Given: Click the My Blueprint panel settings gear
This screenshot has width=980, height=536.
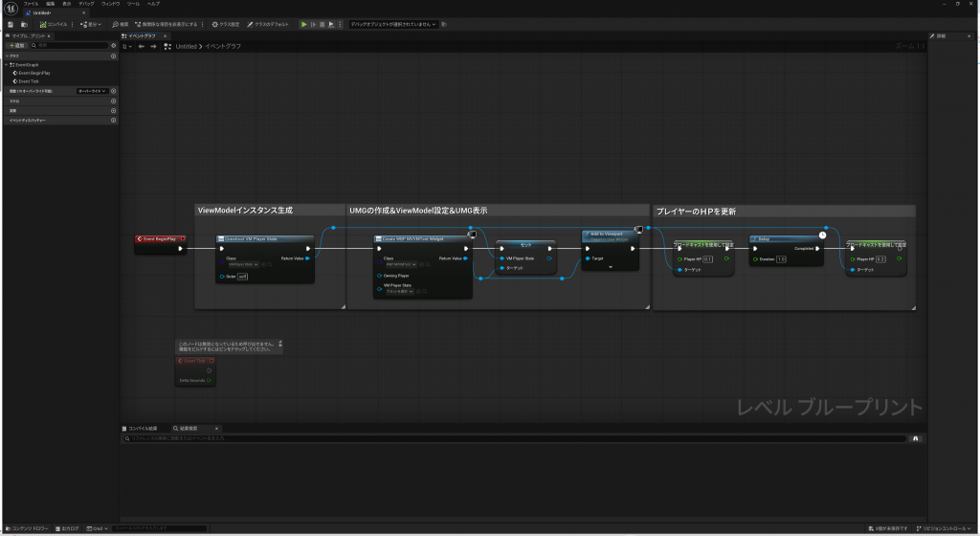Looking at the screenshot, I should click(113, 45).
